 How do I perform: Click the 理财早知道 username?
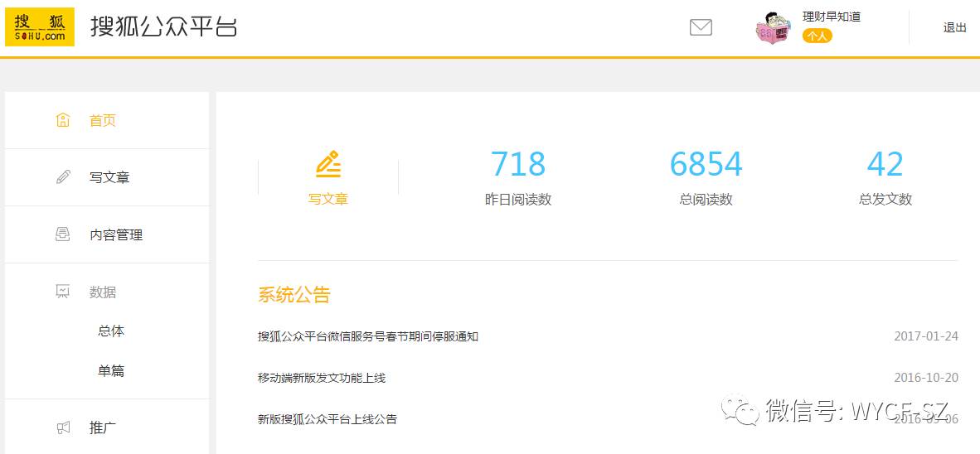(x=832, y=17)
